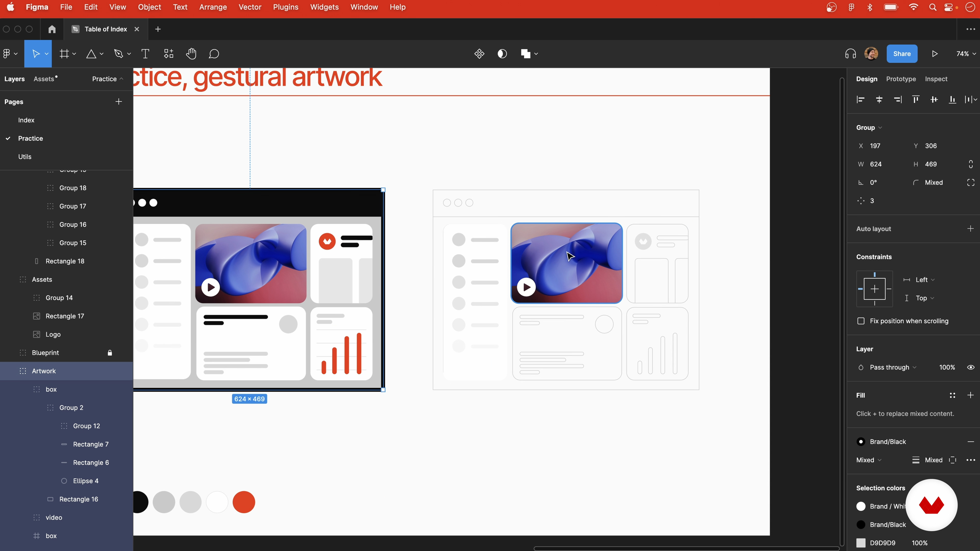Go to Figma home screen

coord(52,29)
